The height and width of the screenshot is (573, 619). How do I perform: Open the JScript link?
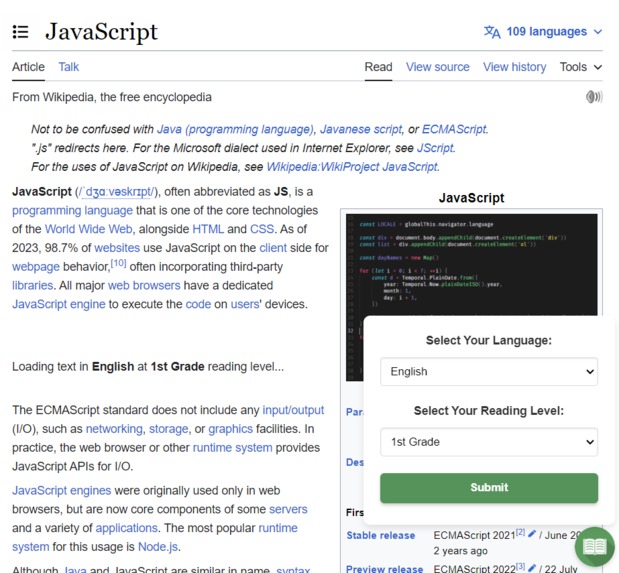pyautogui.click(x=435, y=148)
